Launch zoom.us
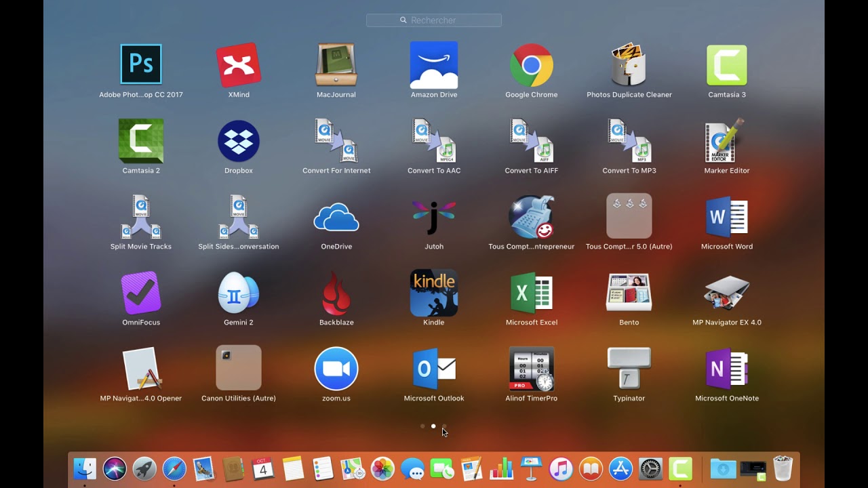Viewport: 868px width, 488px height. click(x=336, y=368)
